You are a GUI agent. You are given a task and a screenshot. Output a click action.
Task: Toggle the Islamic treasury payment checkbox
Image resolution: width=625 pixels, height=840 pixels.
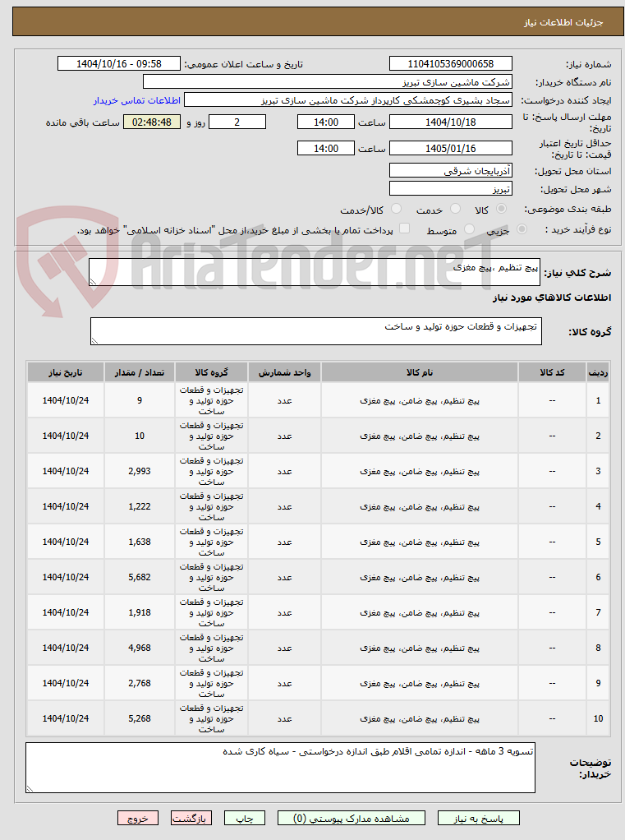pos(405,228)
